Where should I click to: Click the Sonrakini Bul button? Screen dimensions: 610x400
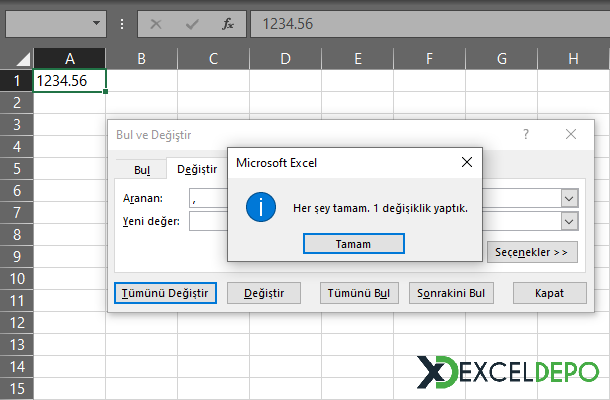pyautogui.click(x=451, y=293)
